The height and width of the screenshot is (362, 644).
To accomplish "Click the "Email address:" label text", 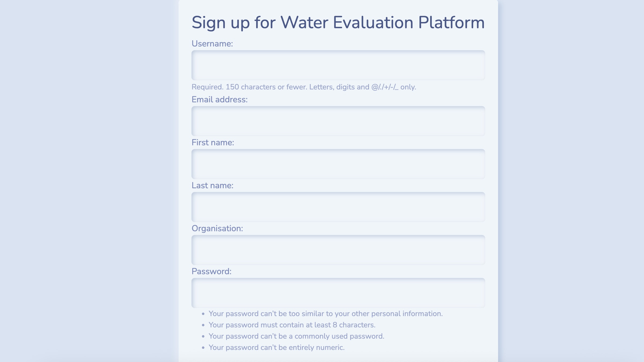I will click(219, 99).
